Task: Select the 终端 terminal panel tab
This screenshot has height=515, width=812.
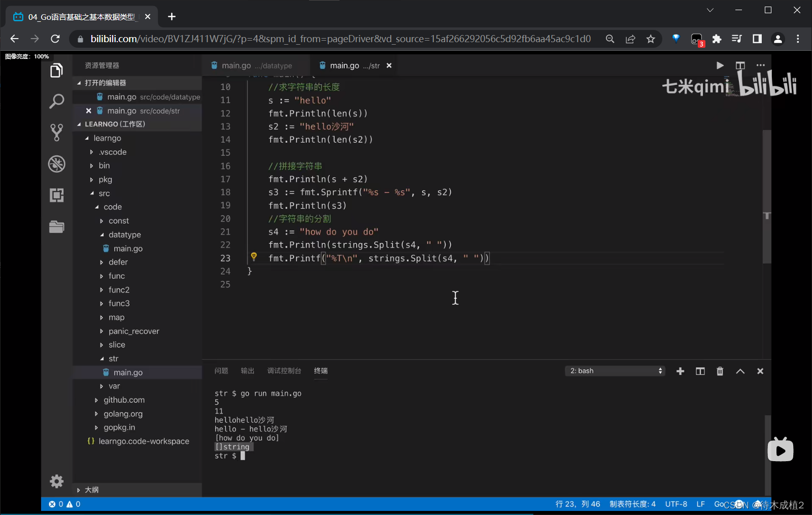Action: click(x=321, y=371)
